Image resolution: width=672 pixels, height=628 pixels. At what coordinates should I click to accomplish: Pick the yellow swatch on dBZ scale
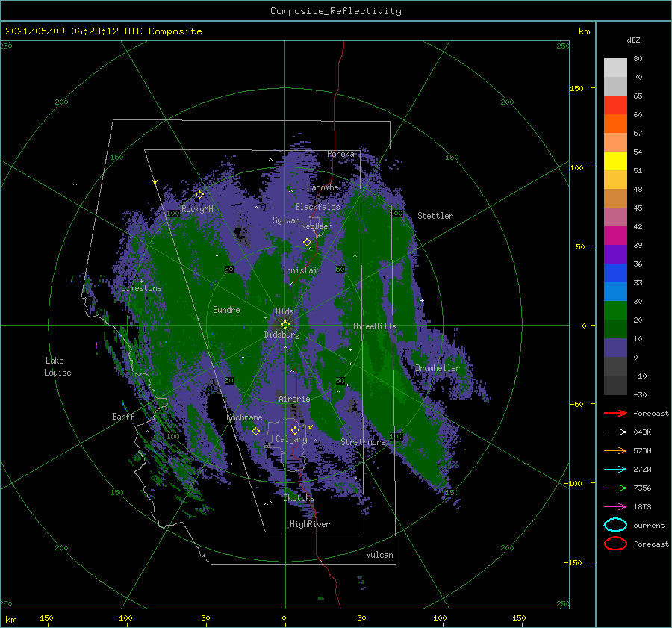615,161
